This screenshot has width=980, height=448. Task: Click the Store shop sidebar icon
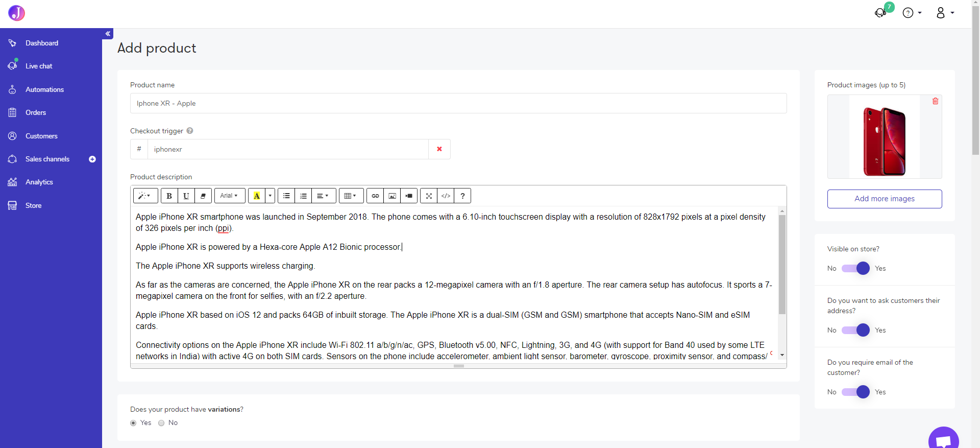pos(12,205)
